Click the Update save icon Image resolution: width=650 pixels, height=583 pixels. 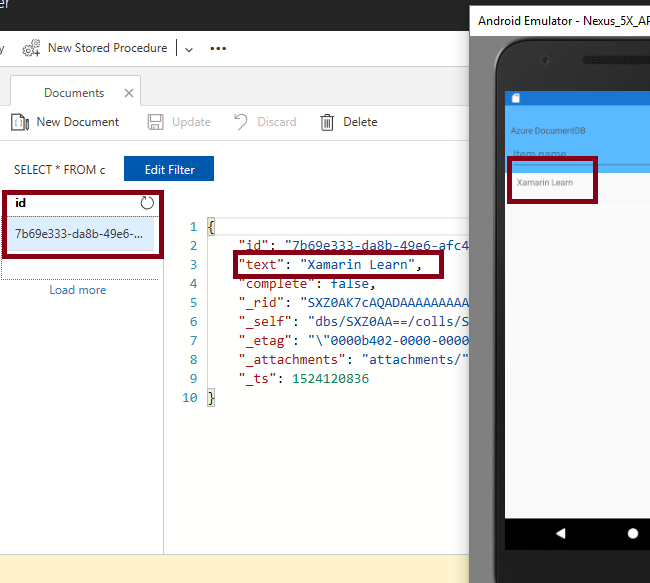click(x=155, y=122)
